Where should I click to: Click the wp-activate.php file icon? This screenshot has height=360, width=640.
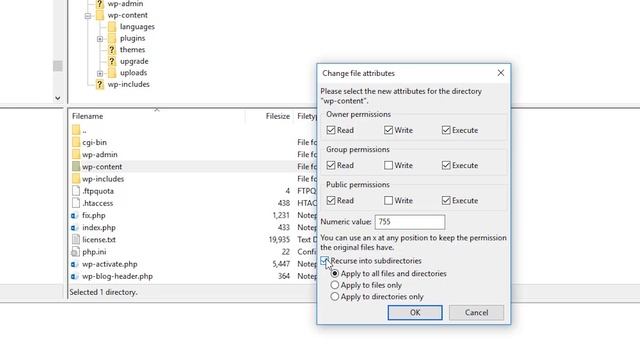(x=75, y=264)
